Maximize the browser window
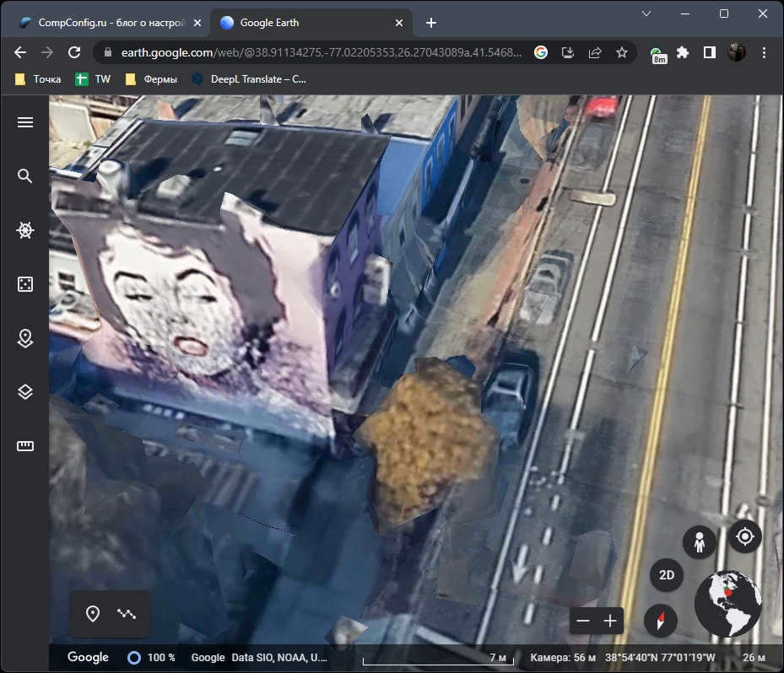Image resolution: width=784 pixels, height=673 pixels. [x=723, y=13]
